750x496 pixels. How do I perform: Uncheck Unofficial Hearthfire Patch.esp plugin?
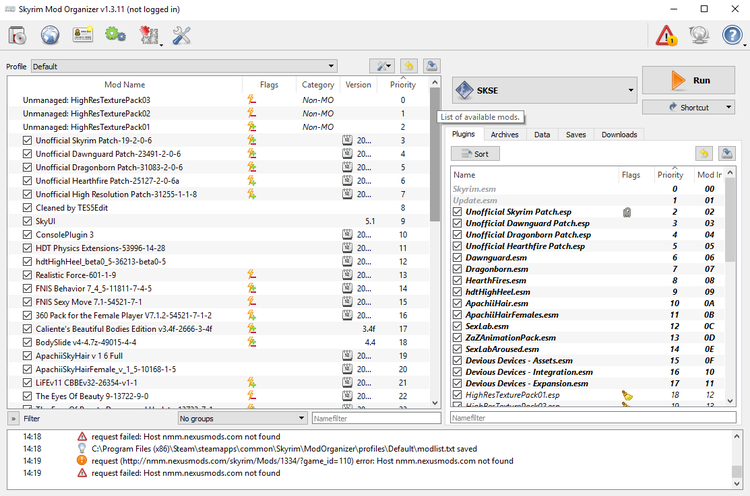coord(457,246)
